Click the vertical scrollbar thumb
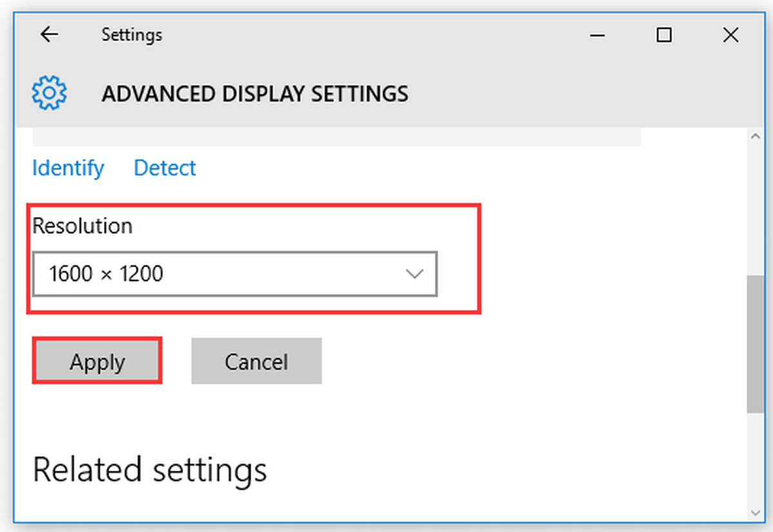The height and width of the screenshot is (532, 773). click(756, 344)
